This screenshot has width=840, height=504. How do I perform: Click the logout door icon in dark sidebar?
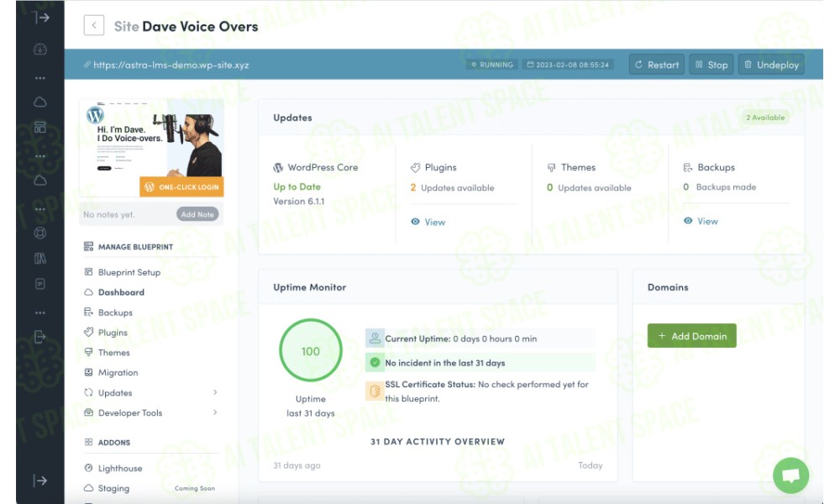pyautogui.click(x=40, y=337)
